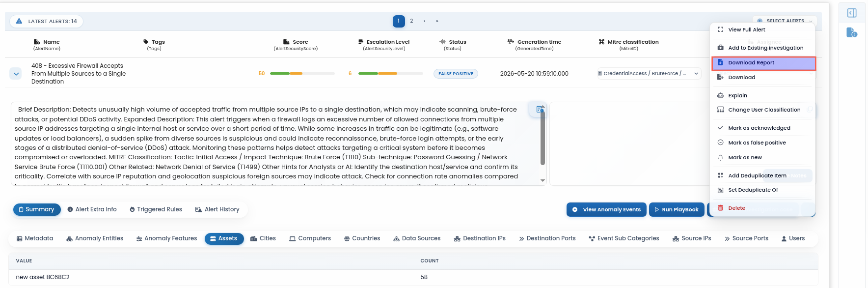
Task: Click the red Delete trash icon
Action: (720, 208)
